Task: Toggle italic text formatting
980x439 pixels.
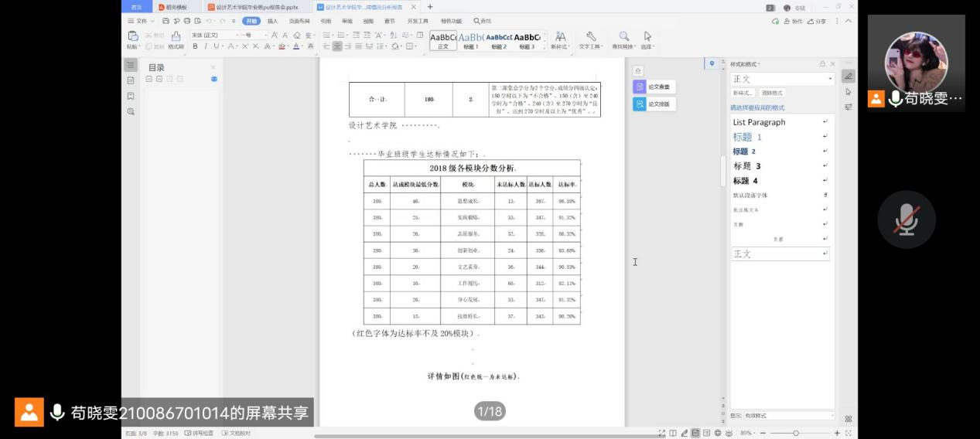Action: (205, 46)
